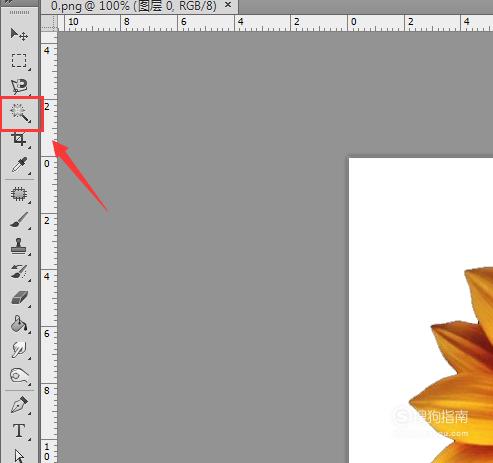Select the Path Selection tool

click(x=19, y=456)
